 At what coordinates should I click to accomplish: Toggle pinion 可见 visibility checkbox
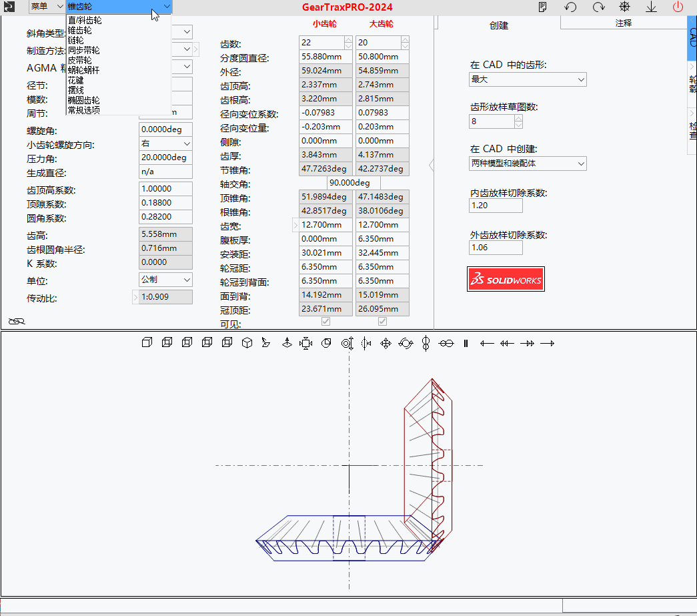tap(326, 321)
